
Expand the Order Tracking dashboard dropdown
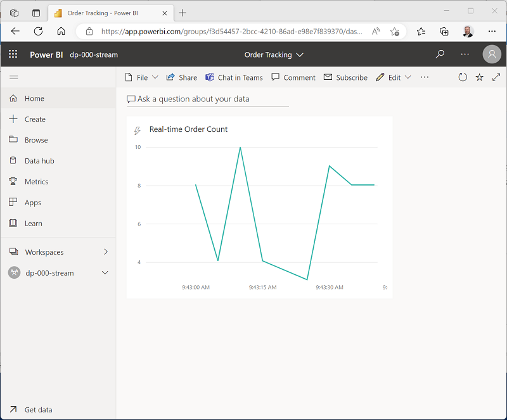[300, 55]
